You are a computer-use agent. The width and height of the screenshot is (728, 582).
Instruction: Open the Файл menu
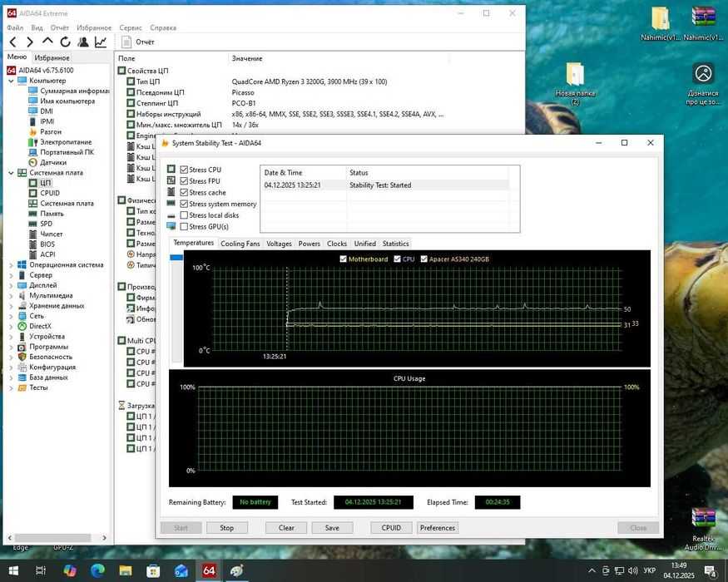point(15,27)
